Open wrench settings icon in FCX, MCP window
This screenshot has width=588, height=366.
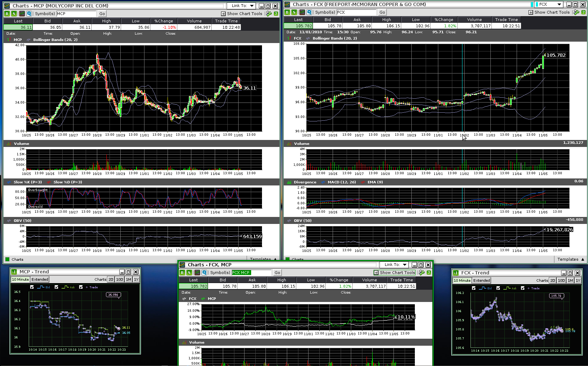[x=421, y=273]
